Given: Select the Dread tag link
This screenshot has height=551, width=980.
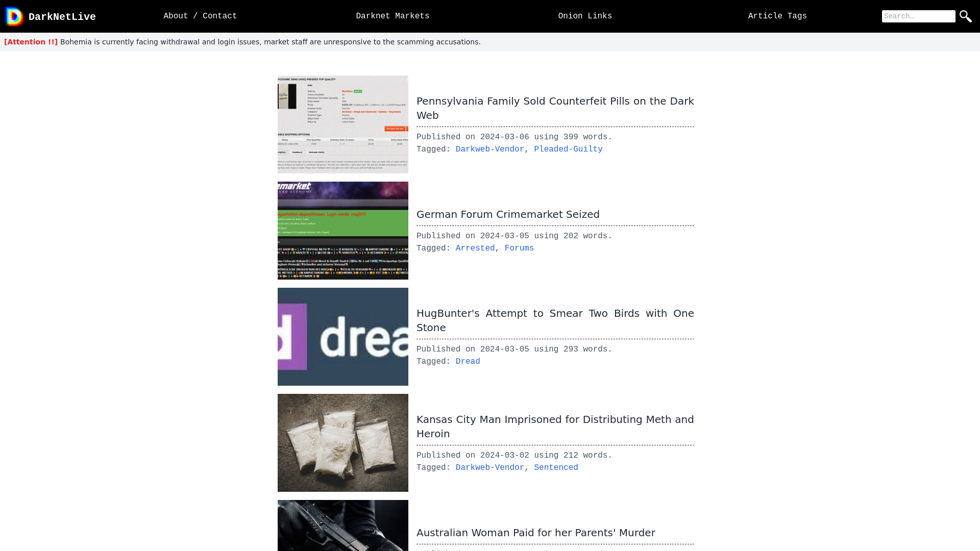Looking at the screenshot, I should coord(468,362).
